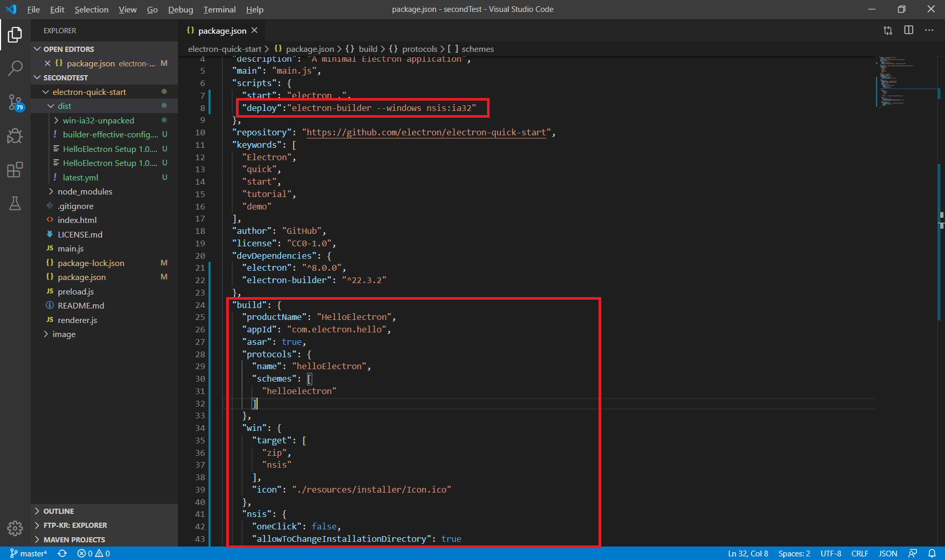Expand the FTP-KR: Explorer panel
Image resolution: width=945 pixels, height=560 pixels.
tap(104, 525)
